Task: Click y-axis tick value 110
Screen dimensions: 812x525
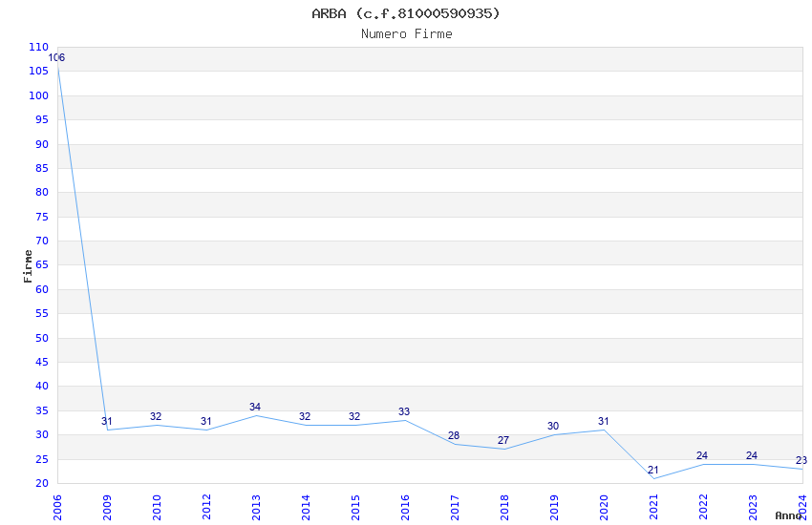Action: coord(38,47)
